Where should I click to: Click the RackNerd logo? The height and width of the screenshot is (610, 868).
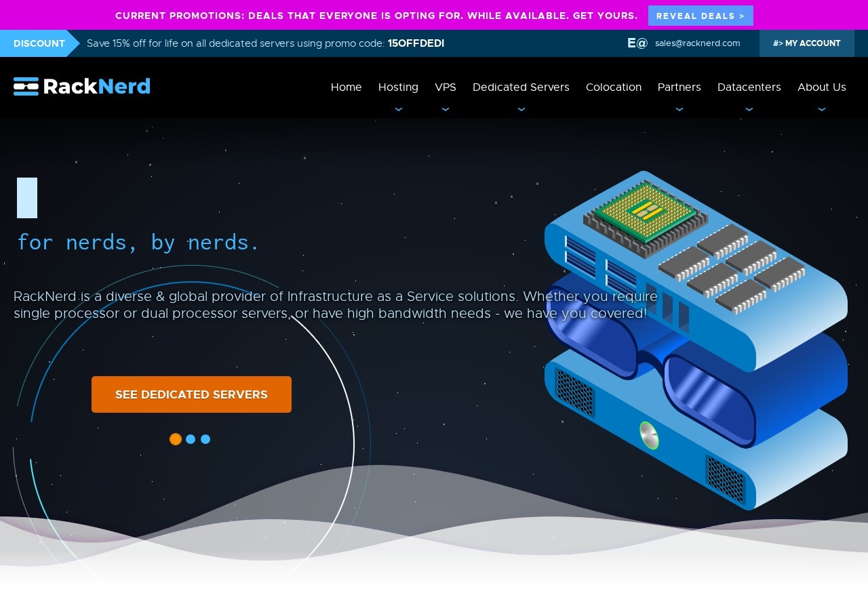click(82, 86)
